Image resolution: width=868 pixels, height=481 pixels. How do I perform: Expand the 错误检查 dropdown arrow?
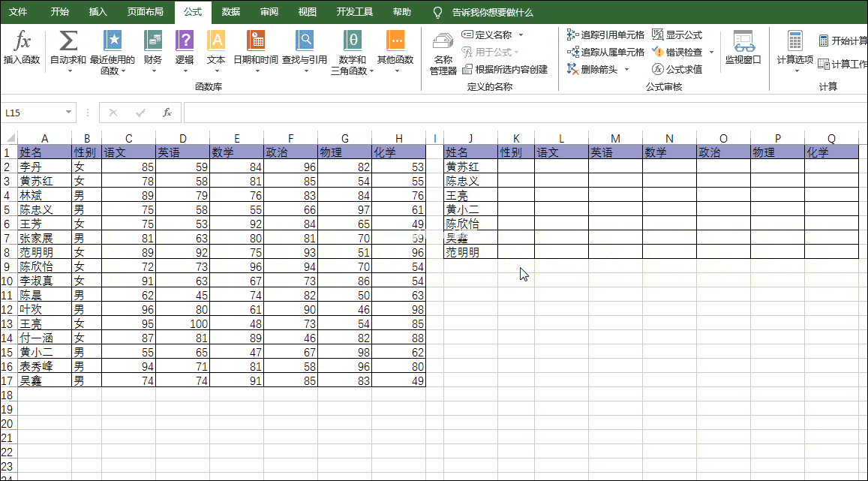click(x=711, y=53)
